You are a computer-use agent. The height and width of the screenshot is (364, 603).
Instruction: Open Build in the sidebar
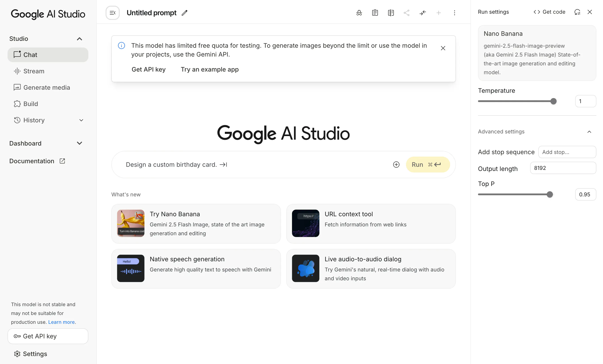(x=48, y=104)
